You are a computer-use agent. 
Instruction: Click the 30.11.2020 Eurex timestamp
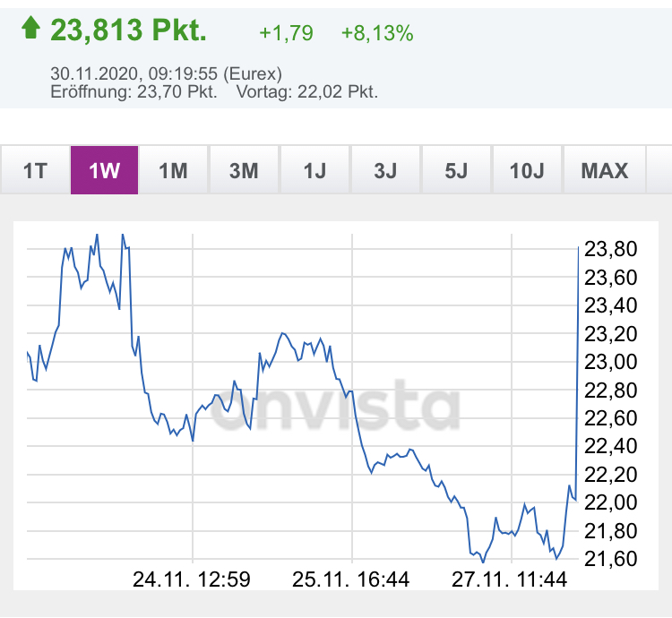coord(167,73)
